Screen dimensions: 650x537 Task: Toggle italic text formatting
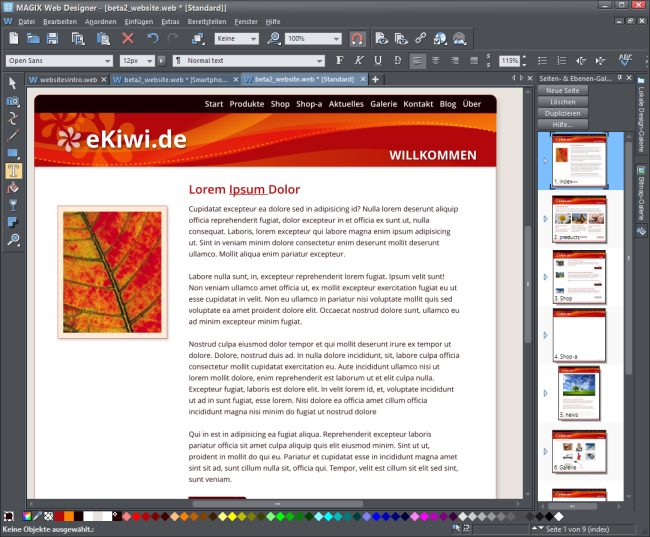point(358,60)
